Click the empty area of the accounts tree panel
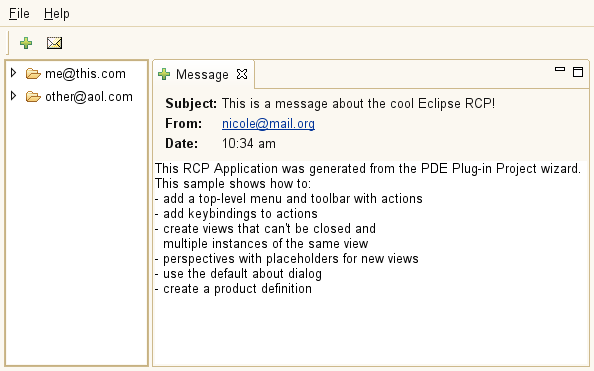The height and width of the screenshot is (371, 594). 76,235
